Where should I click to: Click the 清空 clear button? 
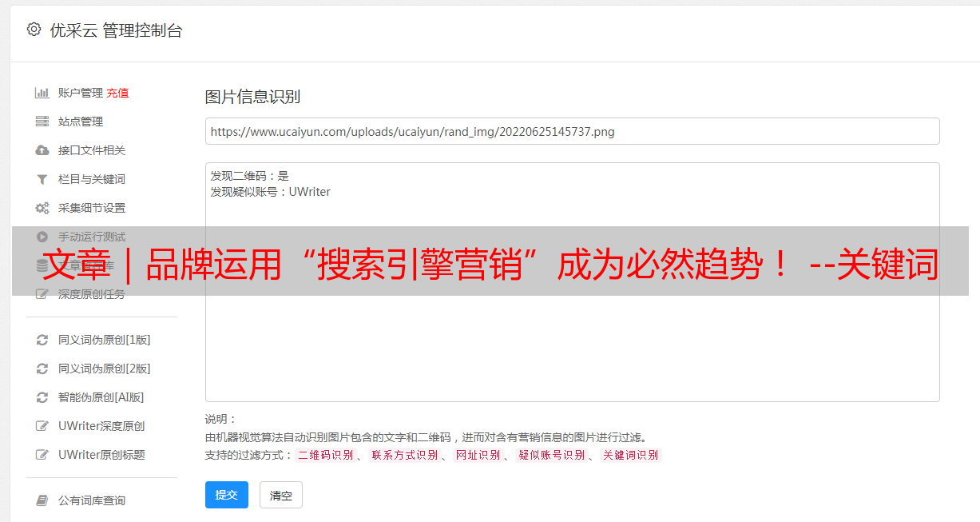click(x=281, y=495)
